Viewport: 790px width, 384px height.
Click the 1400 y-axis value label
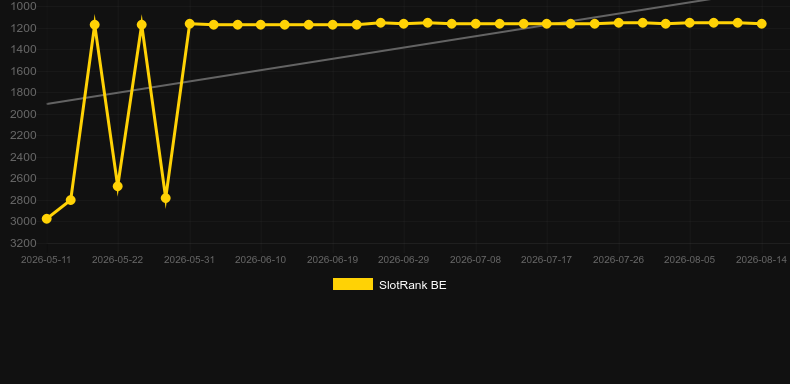(24, 49)
